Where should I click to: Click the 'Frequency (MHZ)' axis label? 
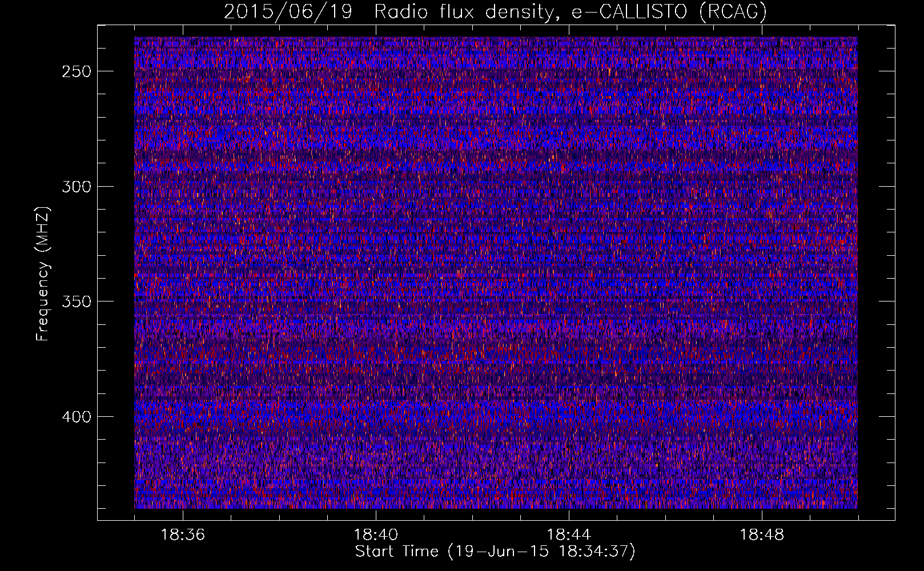43,274
